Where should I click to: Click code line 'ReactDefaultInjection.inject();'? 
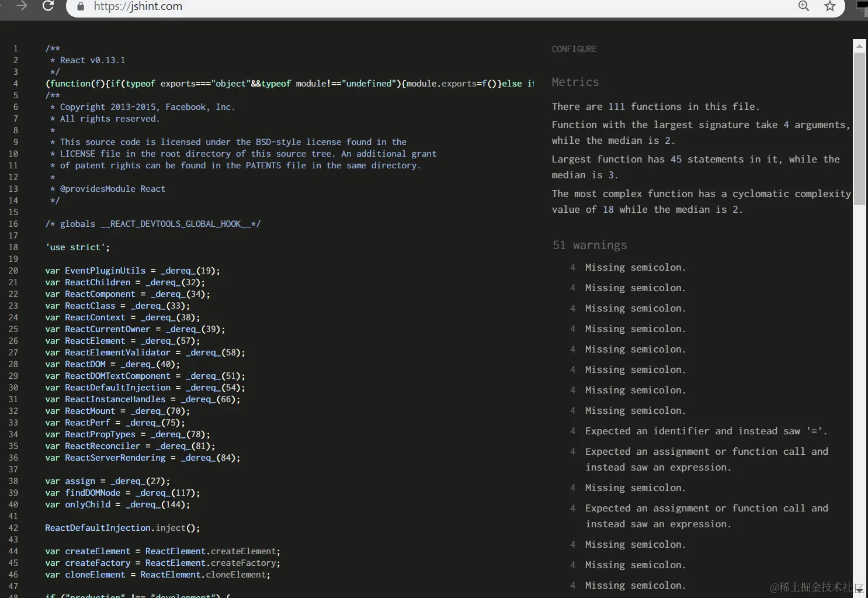coord(123,528)
